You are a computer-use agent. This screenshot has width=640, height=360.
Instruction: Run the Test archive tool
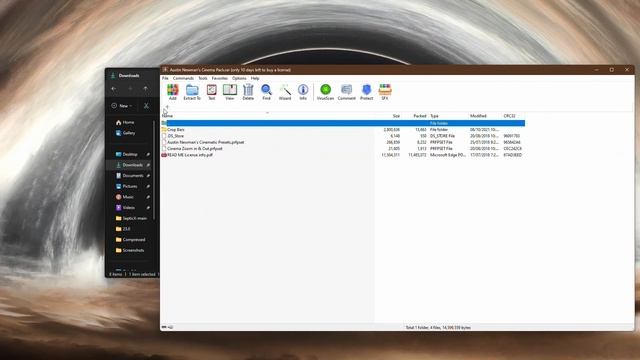pyautogui.click(x=211, y=92)
